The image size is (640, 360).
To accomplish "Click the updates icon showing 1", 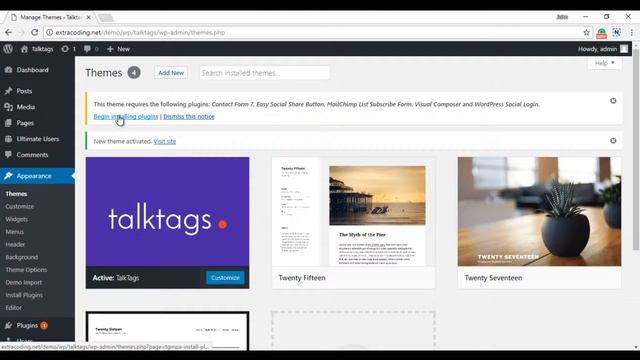I will click(x=68, y=49).
